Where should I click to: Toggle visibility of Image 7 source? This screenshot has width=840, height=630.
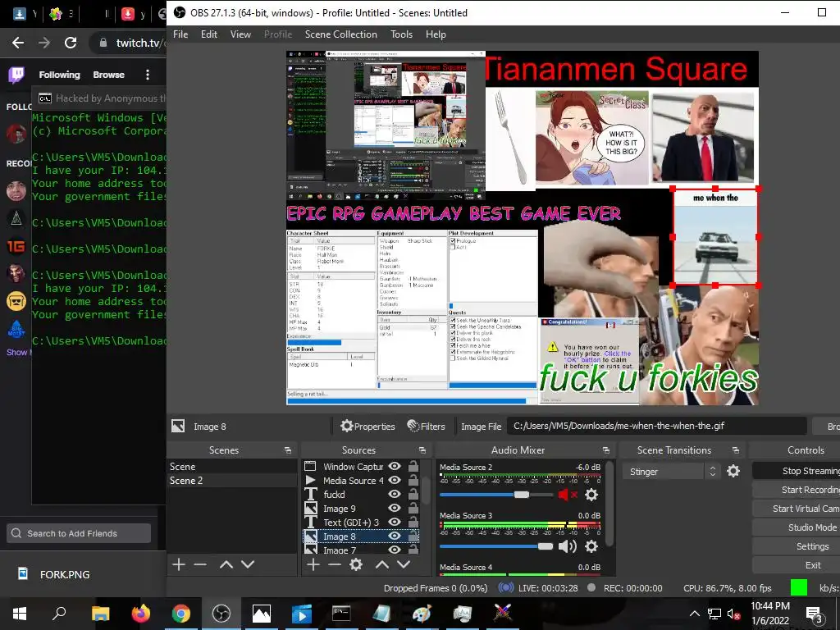tap(395, 550)
